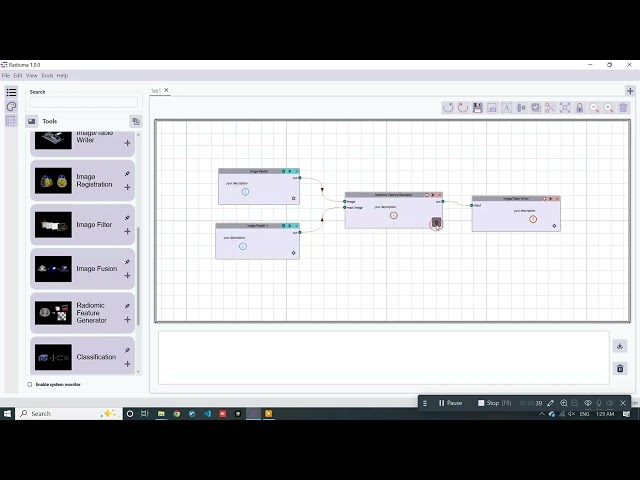Image resolution: width=640 pixels, height=480 pixels.
Task: Add Radiomic Feature Generator with plus
Action: 127,320
